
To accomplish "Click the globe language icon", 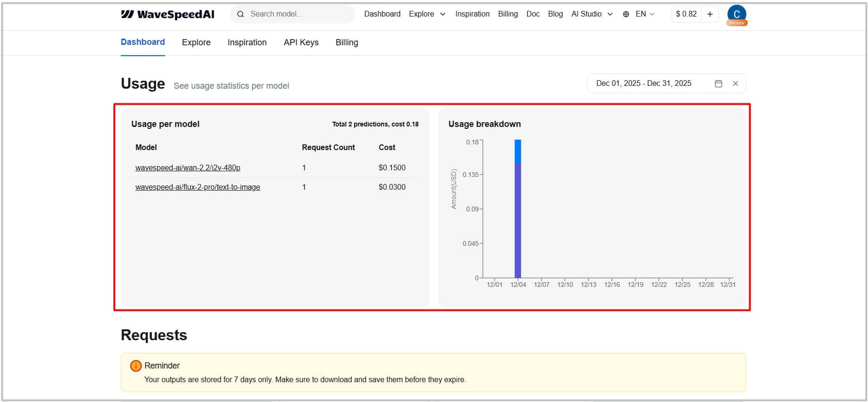I will pos(626,14).
